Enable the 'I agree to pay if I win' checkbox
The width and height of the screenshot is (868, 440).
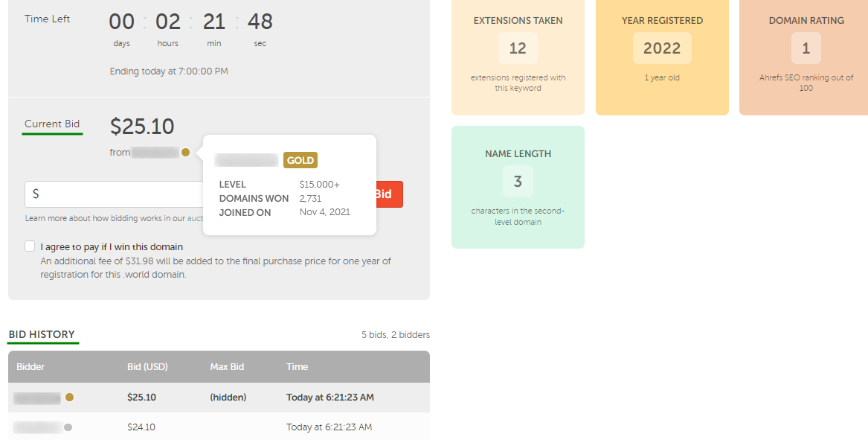pos(29,246)
